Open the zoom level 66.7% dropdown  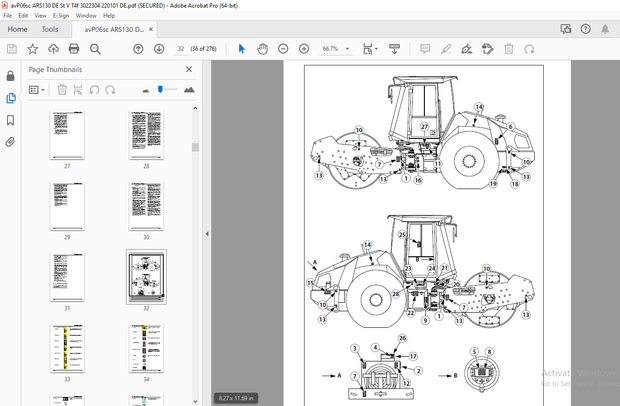click(349, 49)
